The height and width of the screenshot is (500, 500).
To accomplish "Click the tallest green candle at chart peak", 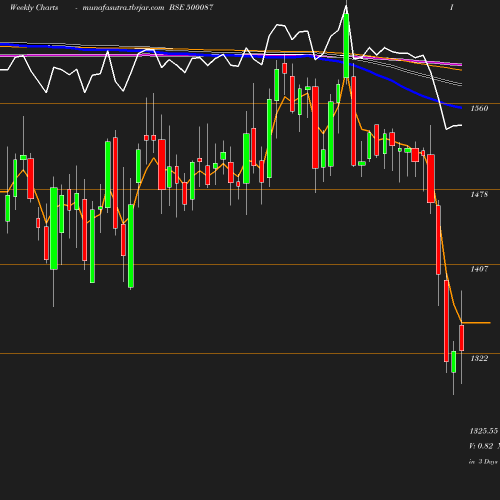I will click(346, 46).
